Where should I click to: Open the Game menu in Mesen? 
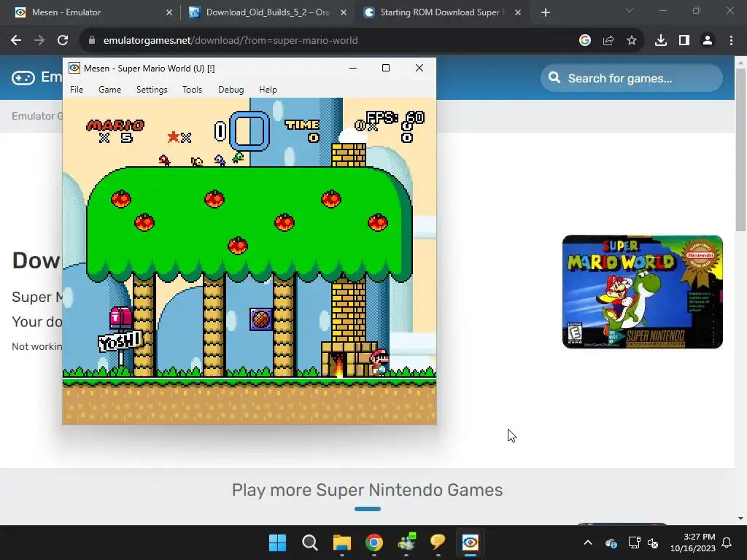[x=109, y=90]
